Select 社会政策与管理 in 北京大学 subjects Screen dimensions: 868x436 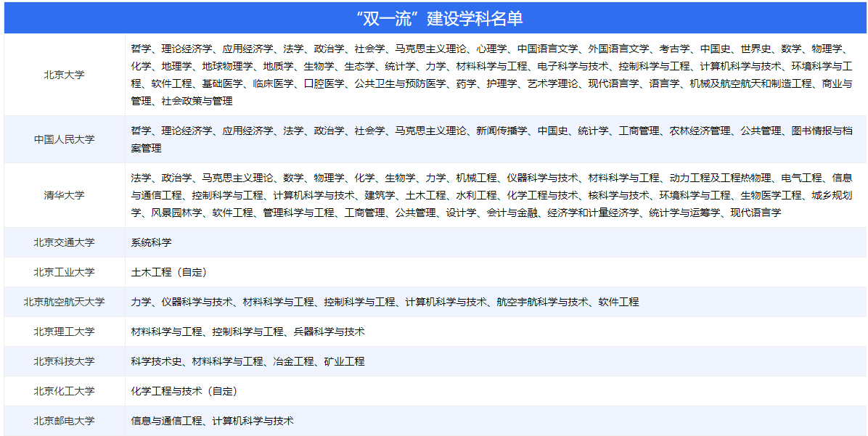point(197,102)
